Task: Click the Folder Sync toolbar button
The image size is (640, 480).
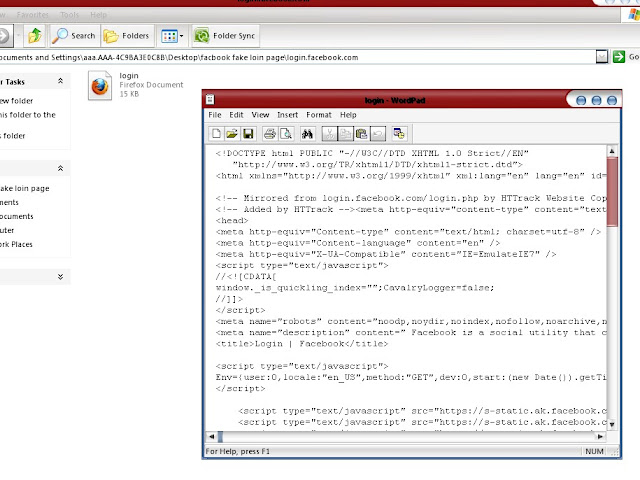Action: coord(225,36)
